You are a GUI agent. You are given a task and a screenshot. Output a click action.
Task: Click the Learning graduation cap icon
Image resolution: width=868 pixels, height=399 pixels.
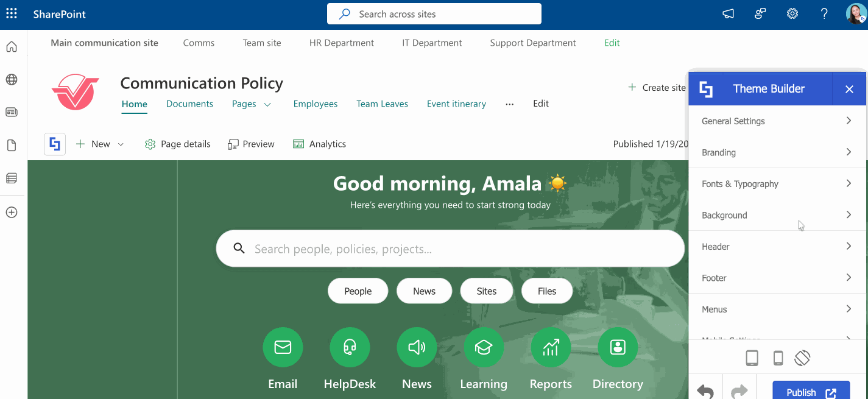click(x=484, y=347)
